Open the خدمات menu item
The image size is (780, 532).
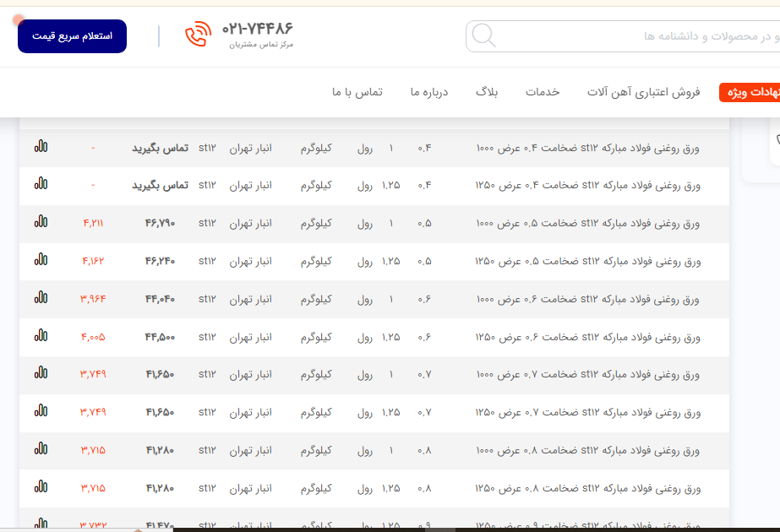pos(543,92)
